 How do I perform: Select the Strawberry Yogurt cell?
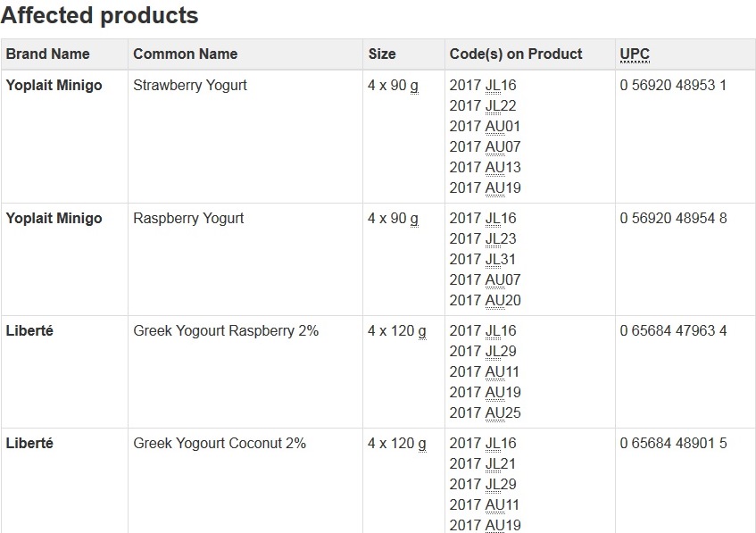pyautogui.click(x=190, y=86)
